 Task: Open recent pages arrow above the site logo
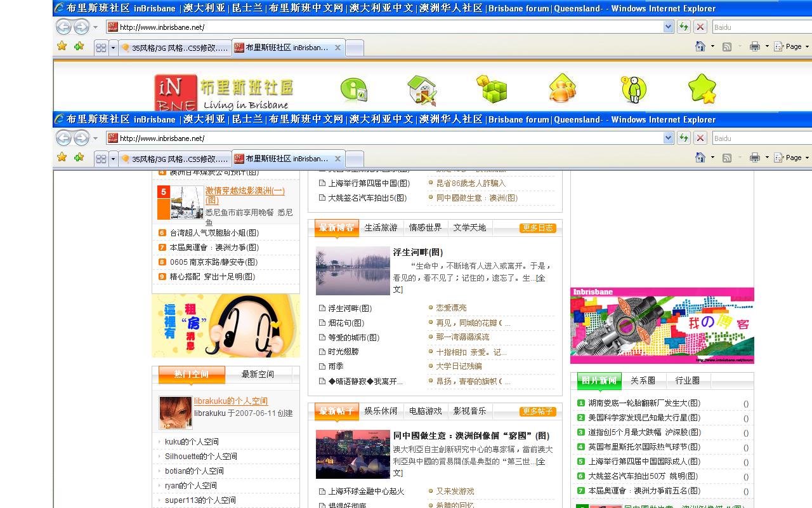tap(95, 27)
